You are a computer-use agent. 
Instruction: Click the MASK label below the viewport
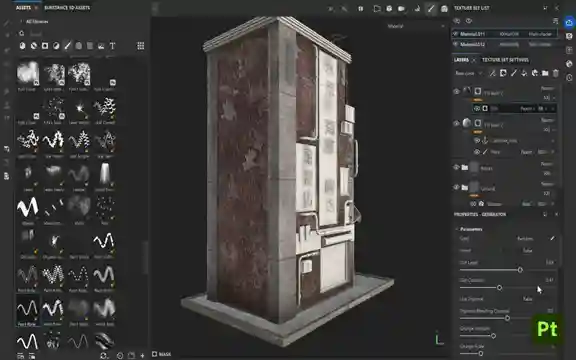(x=165, y=354)
